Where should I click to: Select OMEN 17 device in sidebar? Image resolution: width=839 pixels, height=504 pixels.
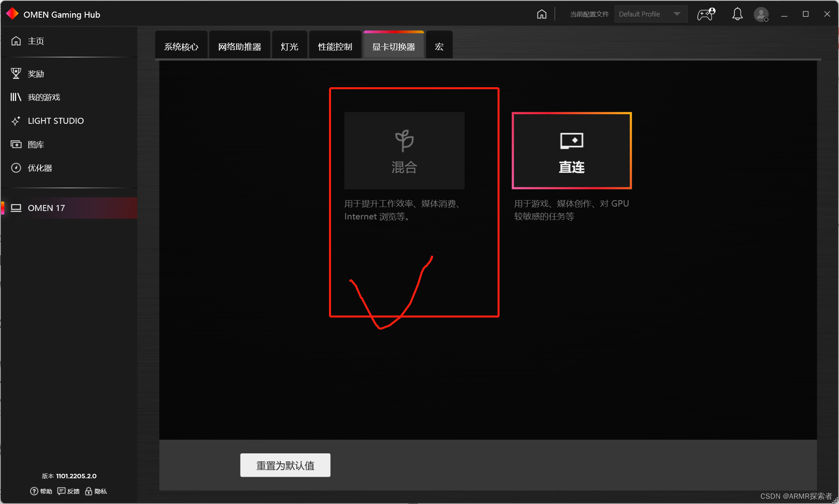point(46,208)
